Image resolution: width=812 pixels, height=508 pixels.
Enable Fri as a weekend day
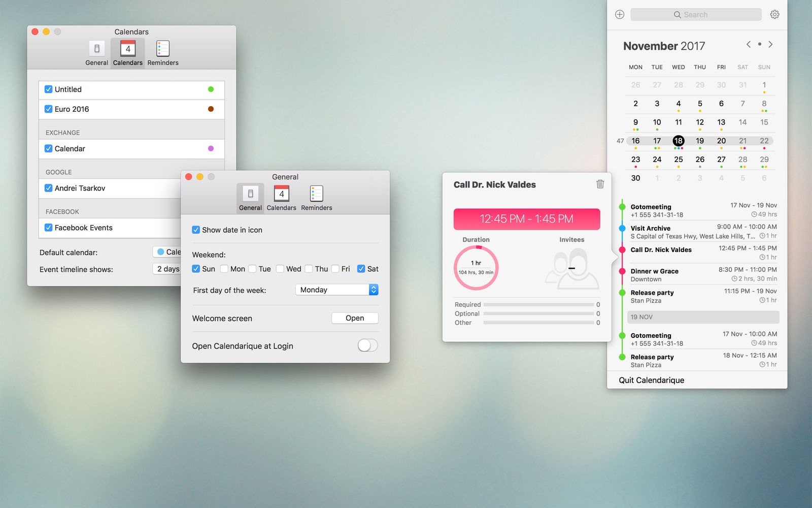pyautogui.click(x=335, y=269)
